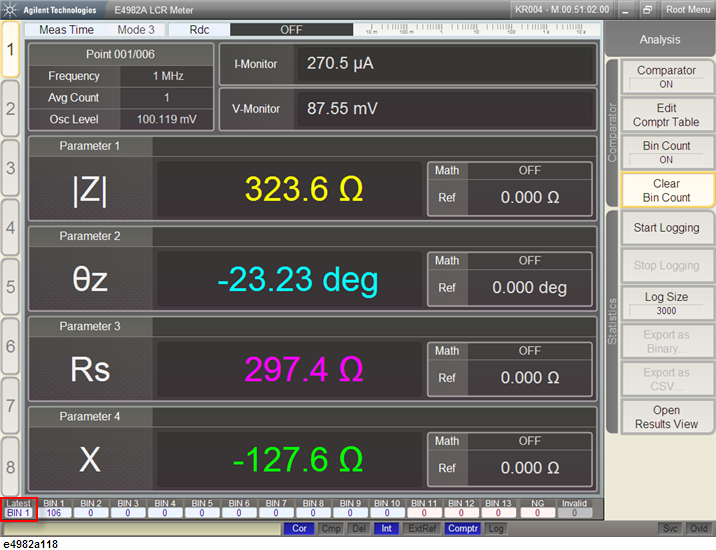Click the Frequency 1 MHz value field

click(x=167, y=76)
